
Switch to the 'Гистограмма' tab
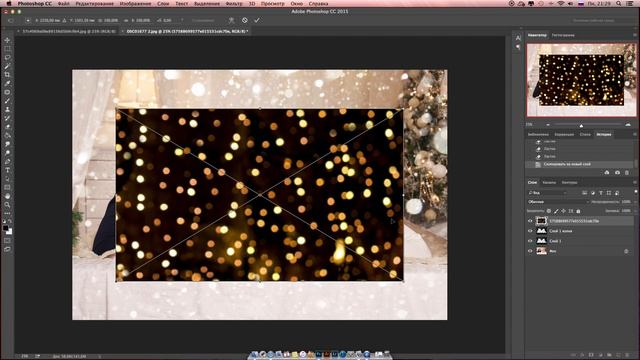click(563, 35)
